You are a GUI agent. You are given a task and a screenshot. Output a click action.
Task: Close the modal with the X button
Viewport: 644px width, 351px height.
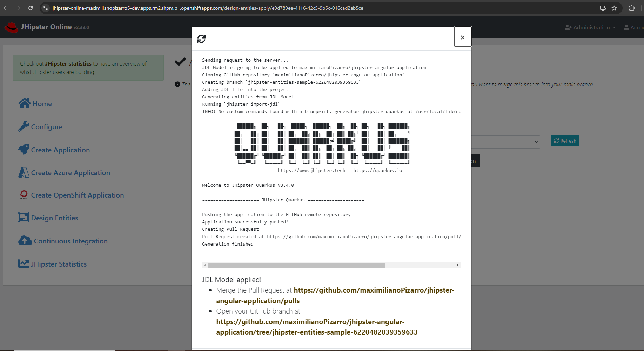point(463,36)
